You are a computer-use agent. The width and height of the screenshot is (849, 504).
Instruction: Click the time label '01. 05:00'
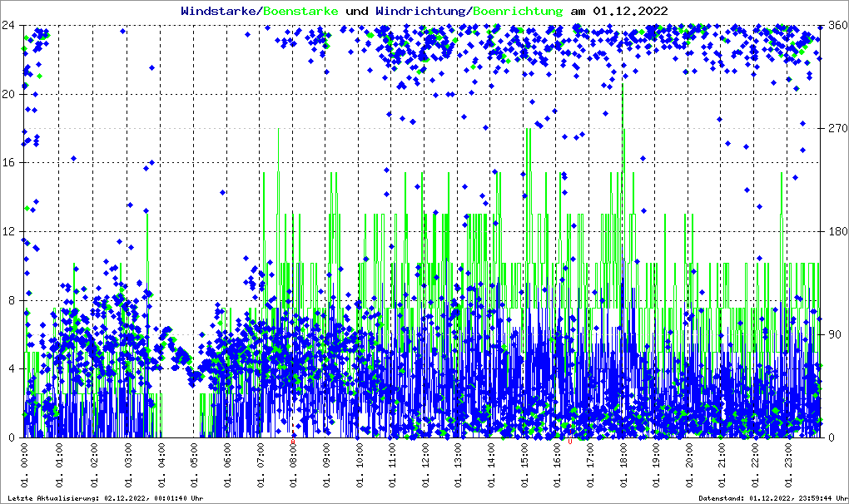(195, 465)
